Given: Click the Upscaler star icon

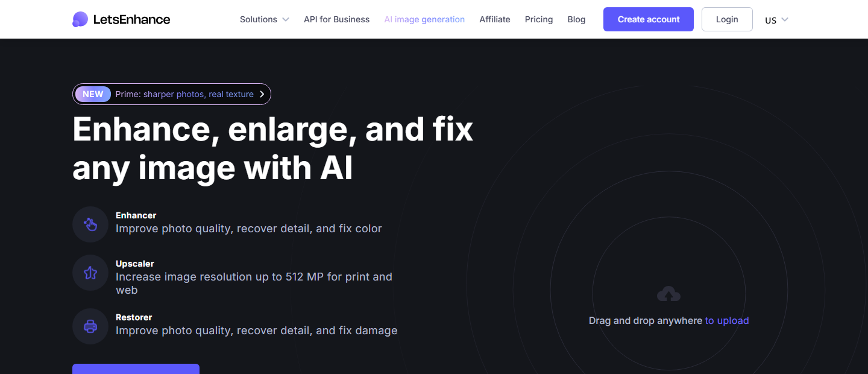Looking at the screenshot, I should click(x=90, y=273).
